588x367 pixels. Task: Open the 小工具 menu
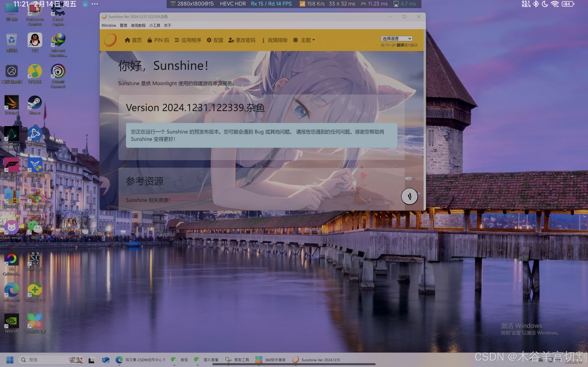[x=155, y=25]
